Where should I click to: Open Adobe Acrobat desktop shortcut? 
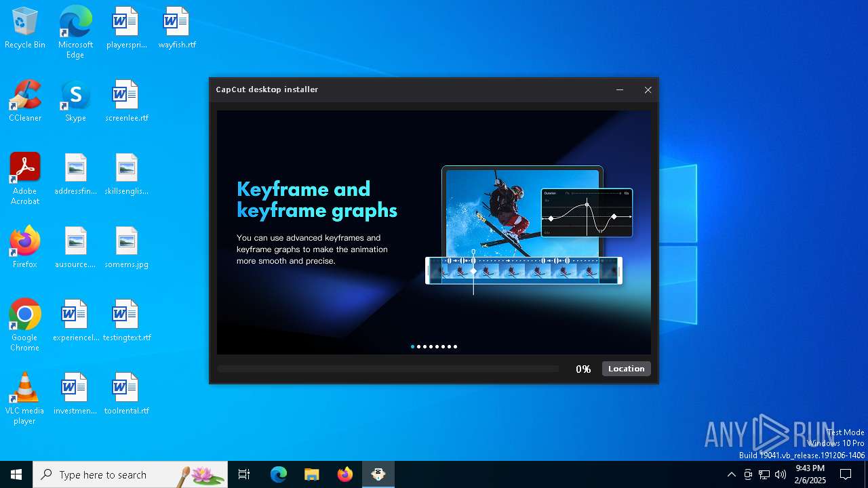(25, 179)
